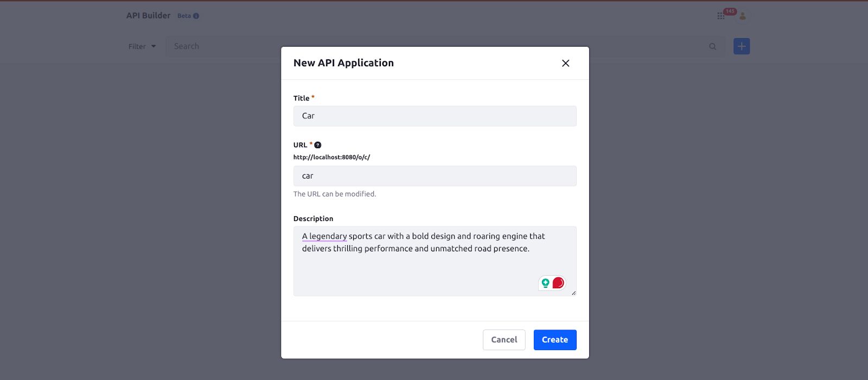Click the Beta badge label
The image size is (868, 380).
pos(184,16)
